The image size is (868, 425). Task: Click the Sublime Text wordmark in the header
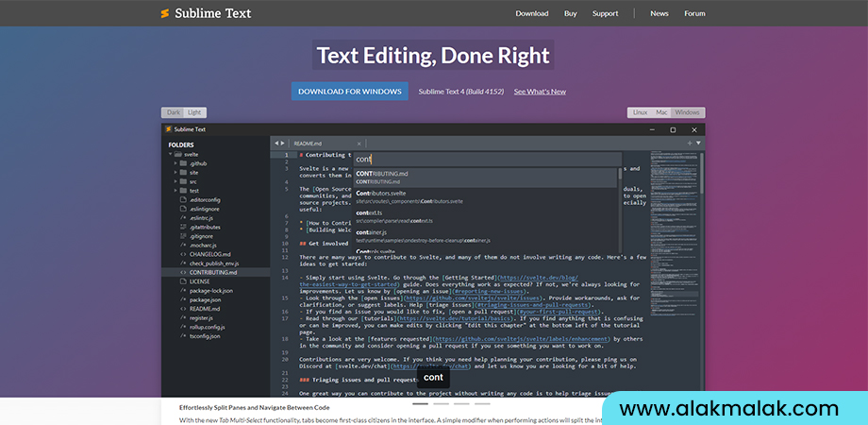[x=213, y=13]
